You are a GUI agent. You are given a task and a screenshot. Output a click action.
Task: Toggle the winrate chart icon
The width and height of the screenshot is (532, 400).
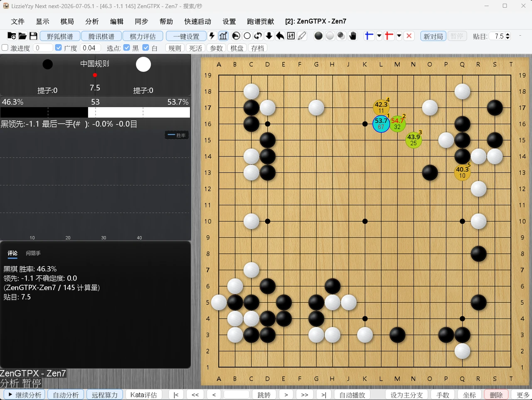[x=223, y=36]
